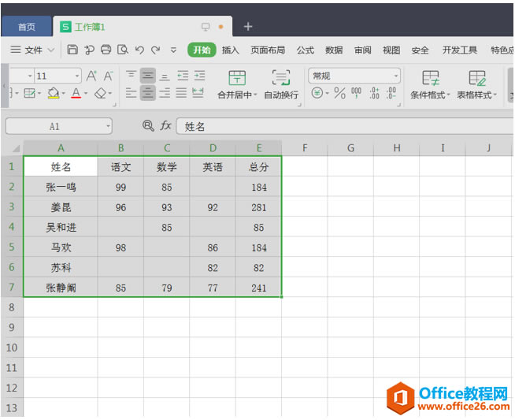Click the increase decimal places icon
The image size is (515, 420).
coord(374,93)
